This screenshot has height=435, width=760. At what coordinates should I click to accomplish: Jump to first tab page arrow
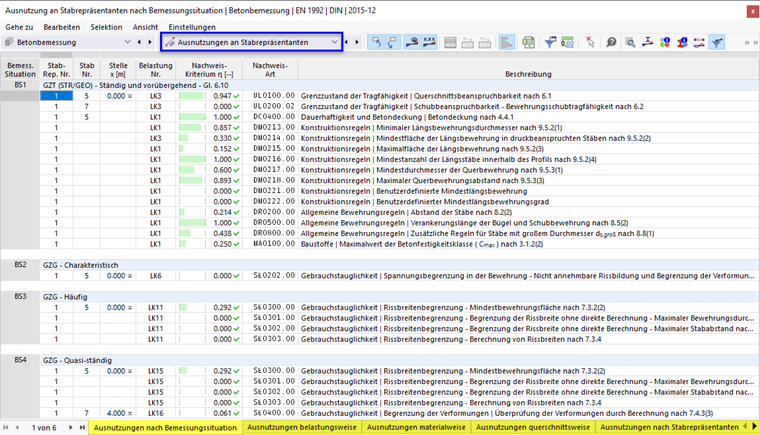[x=6, y=427]
